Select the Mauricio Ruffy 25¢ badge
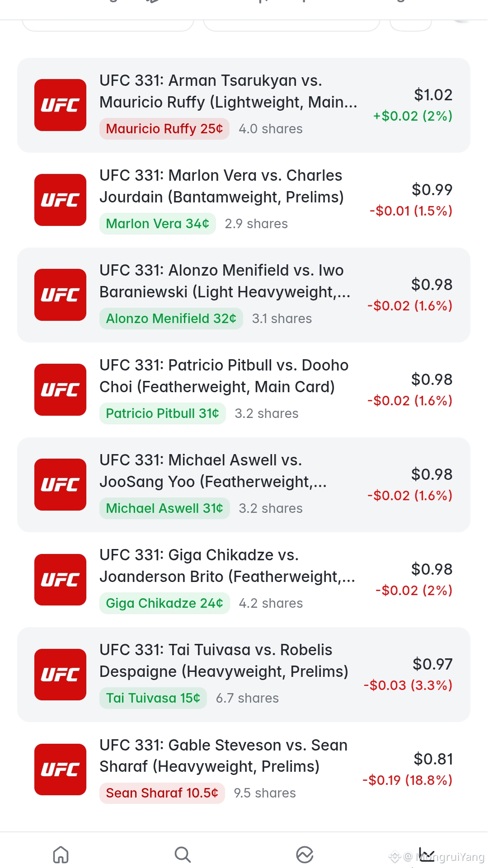 (x=164, y=129)
